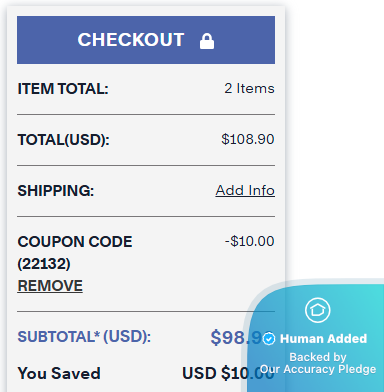Click the blue verified checkmark icon

269,339
